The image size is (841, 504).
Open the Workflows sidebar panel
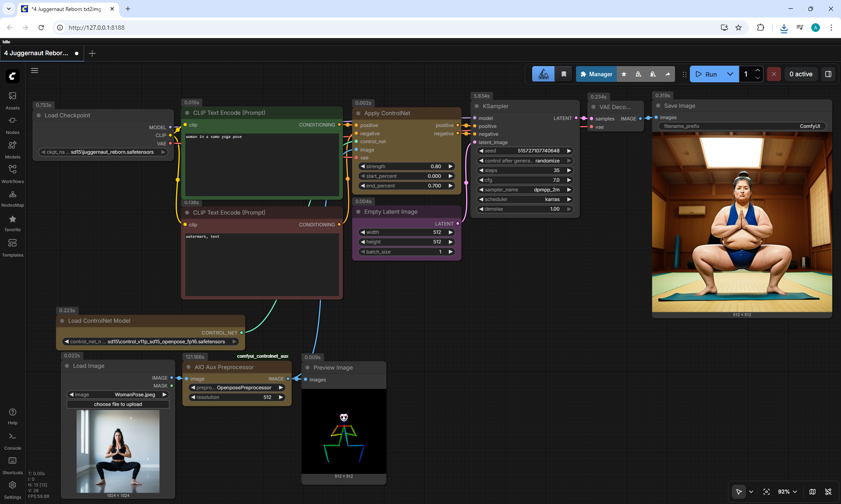pyautogui.click(x=12, y=174)
